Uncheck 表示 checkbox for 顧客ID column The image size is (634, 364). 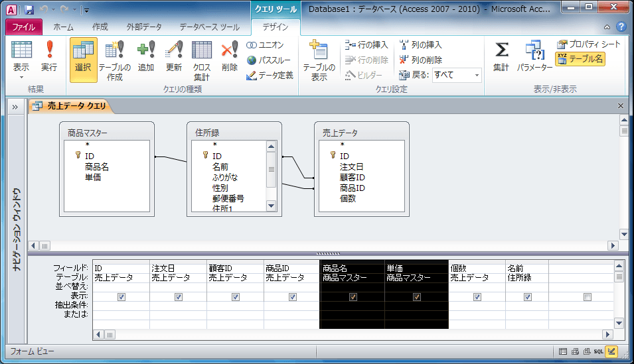click(x=236, y=297)
